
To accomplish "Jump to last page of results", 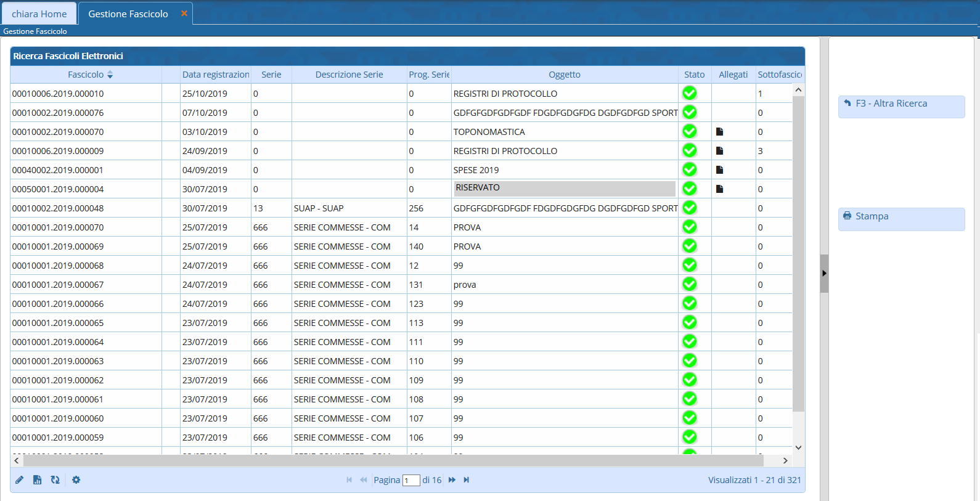I will pos(467,480).
